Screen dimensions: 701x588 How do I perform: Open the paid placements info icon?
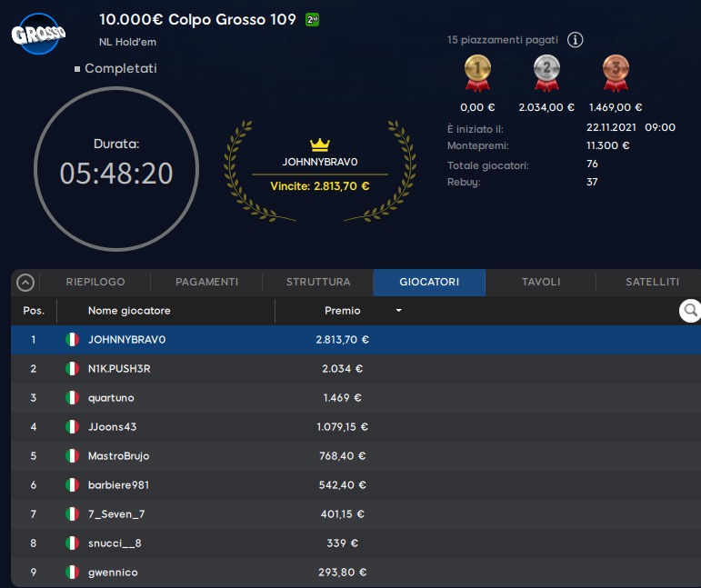click(575, 40)
